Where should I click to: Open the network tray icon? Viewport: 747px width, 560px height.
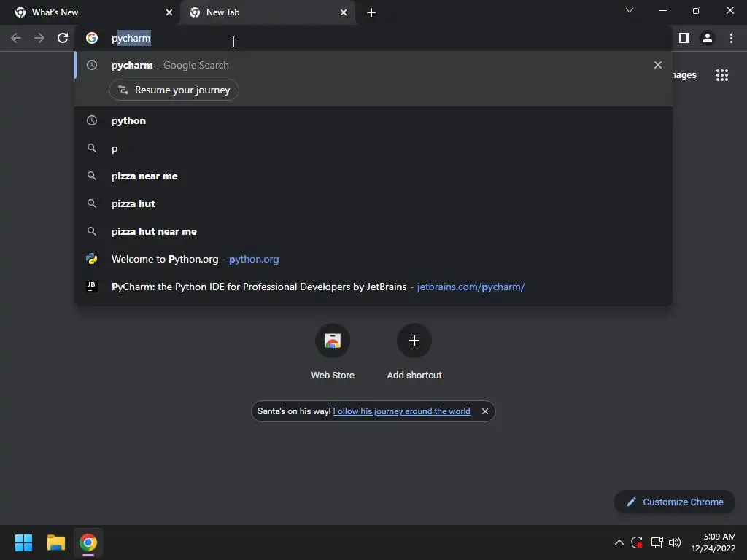[657, 542]
